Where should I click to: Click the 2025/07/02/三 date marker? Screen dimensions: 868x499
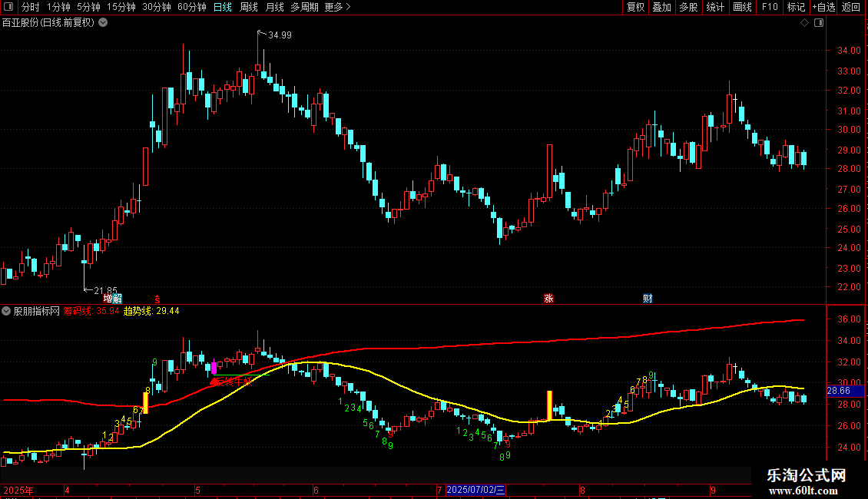pos(475,490)
